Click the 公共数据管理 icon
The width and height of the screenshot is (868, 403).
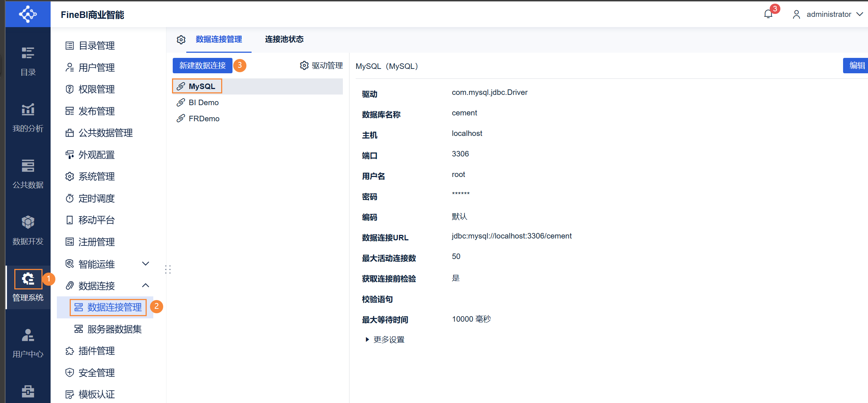click(70, 133)
